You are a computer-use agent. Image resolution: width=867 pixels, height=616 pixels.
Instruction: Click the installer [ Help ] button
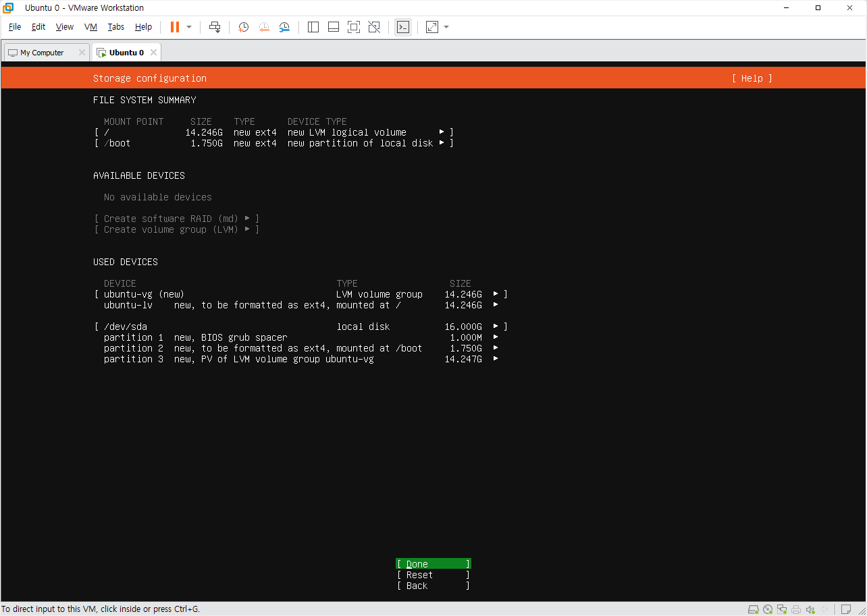(752, 78)
